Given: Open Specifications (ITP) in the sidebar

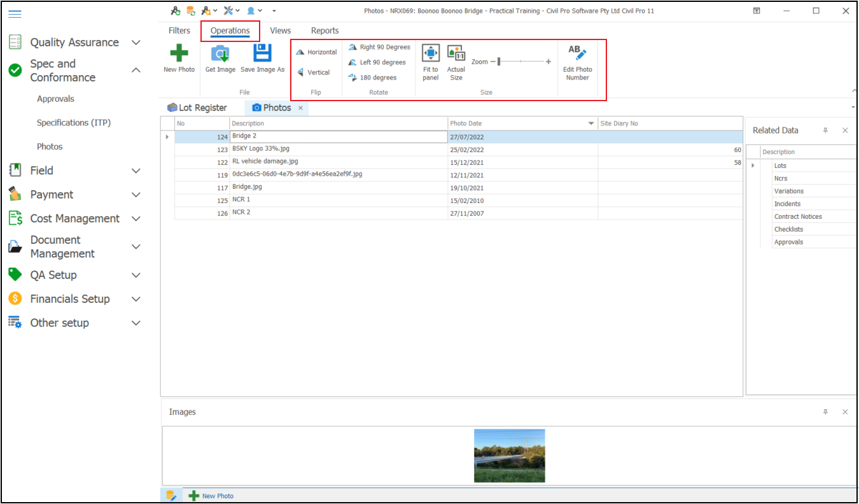Looking at the screenshot, I should tap(74, 123).
